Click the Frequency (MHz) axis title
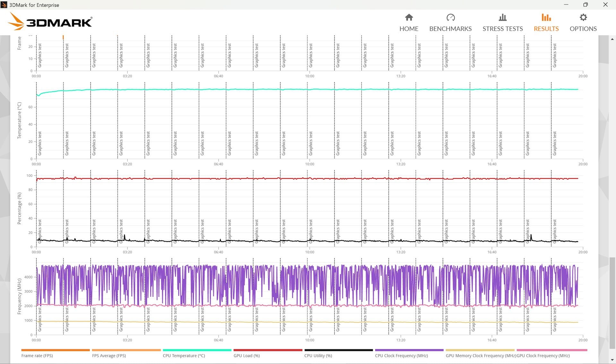 [19, 296]
